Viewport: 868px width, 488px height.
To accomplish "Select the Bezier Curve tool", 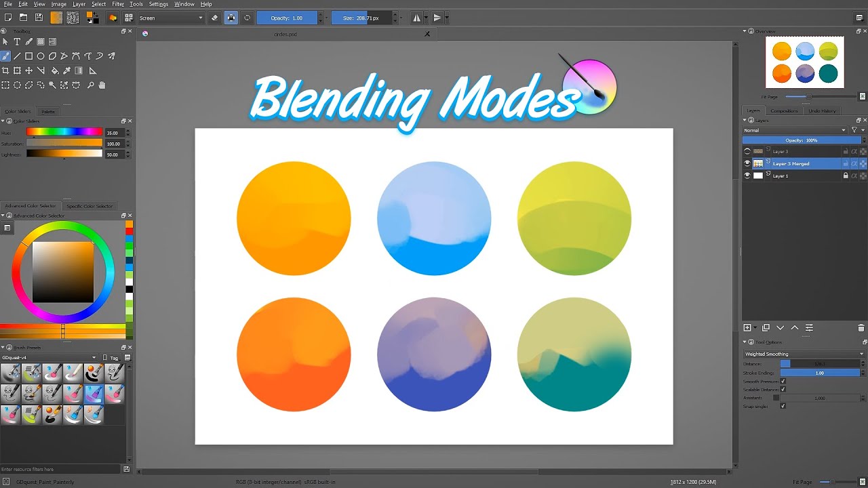I will tap(76, 56).
